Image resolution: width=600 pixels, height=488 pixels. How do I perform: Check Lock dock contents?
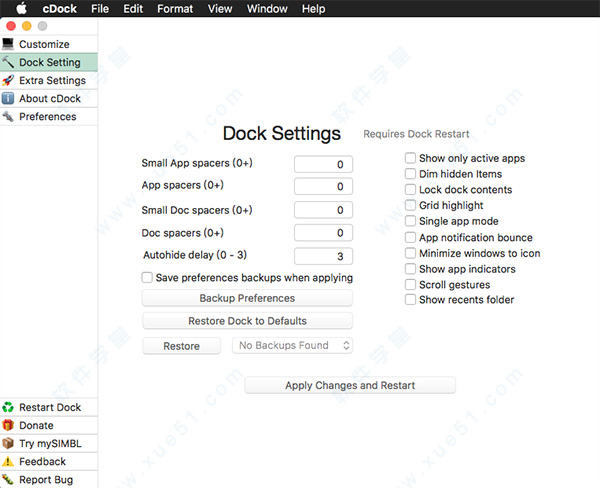pos(410,189)
